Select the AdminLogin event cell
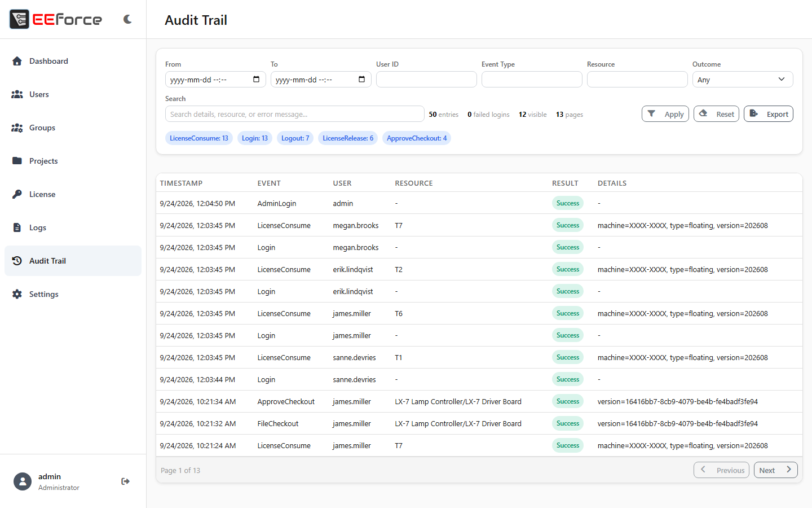Viewport: 812px width, 508px height. coord(277,203)
